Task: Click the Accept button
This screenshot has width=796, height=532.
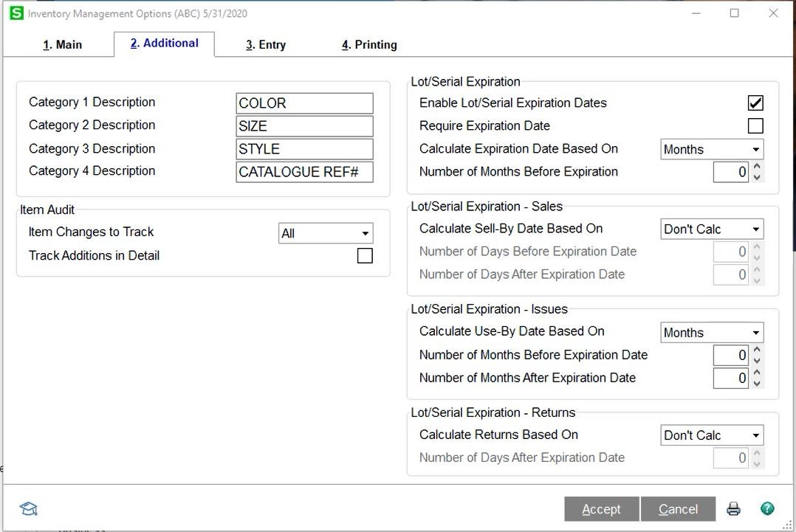Action: point(601,509)
